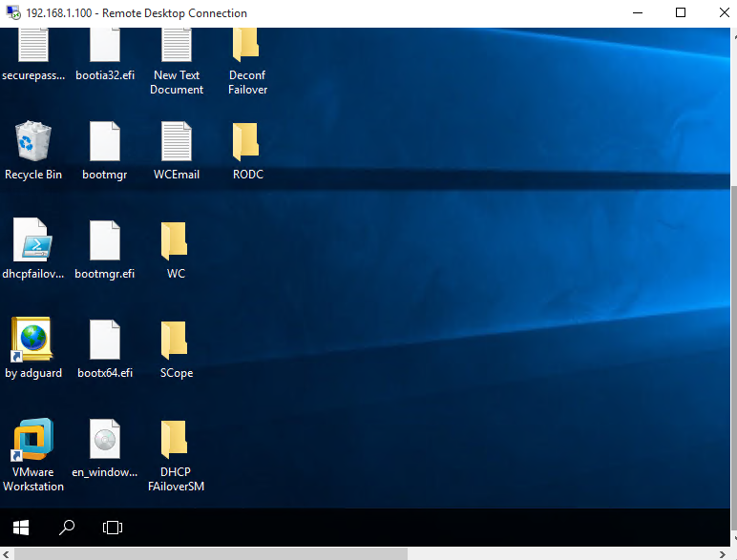Select the VMware Workstation shortcut icon
The image size is (737, 560).
(x=32, y=439)
